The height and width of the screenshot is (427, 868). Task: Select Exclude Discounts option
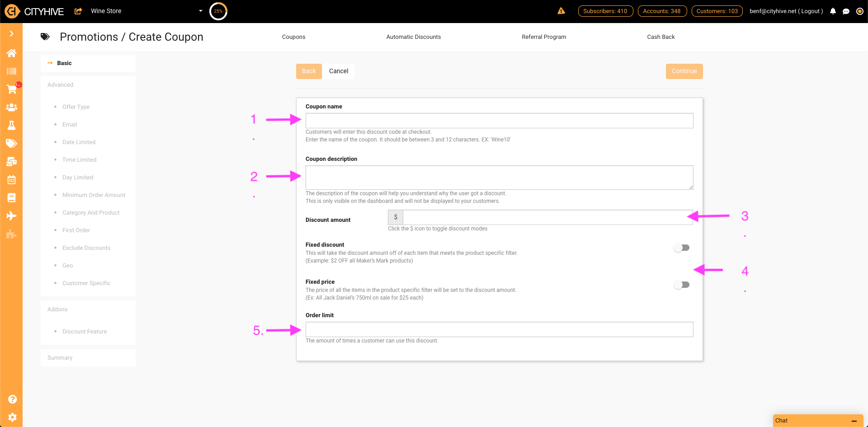pyautogui.click(x=86, y=248)
